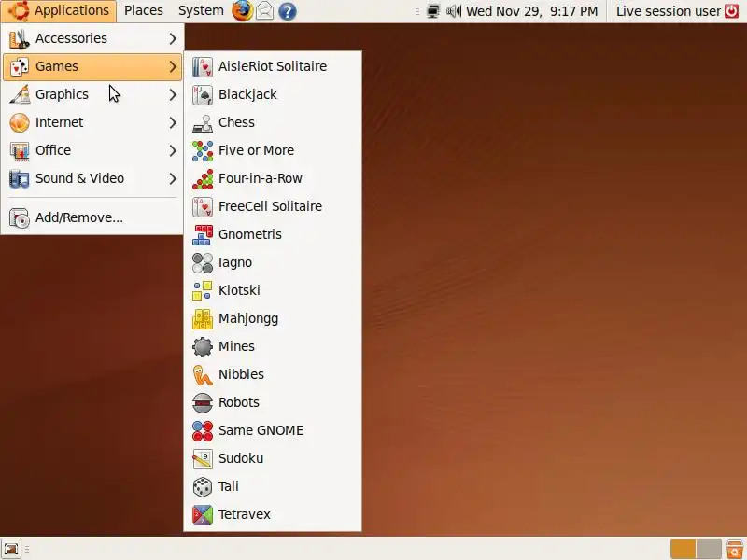Click the date and time clock
This screenshot has height=560, width=747.
pyautogui.click(x=531, y=11)
